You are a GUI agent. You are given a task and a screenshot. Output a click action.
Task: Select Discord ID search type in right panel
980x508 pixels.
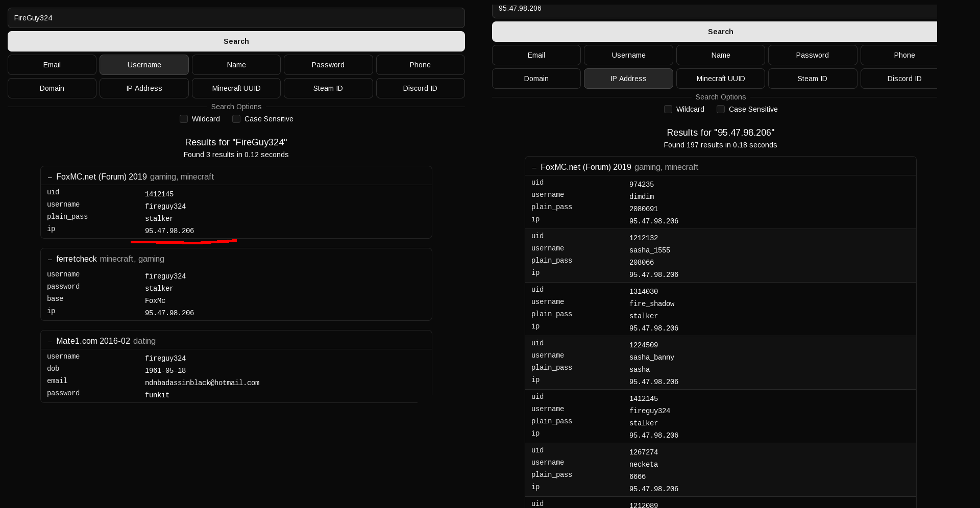899,79
